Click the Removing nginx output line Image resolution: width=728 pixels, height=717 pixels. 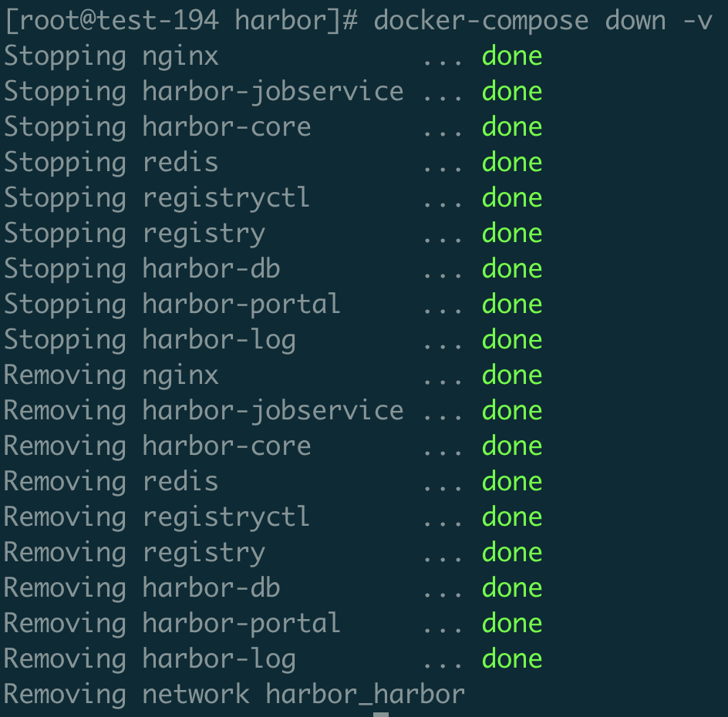[273, 375]
